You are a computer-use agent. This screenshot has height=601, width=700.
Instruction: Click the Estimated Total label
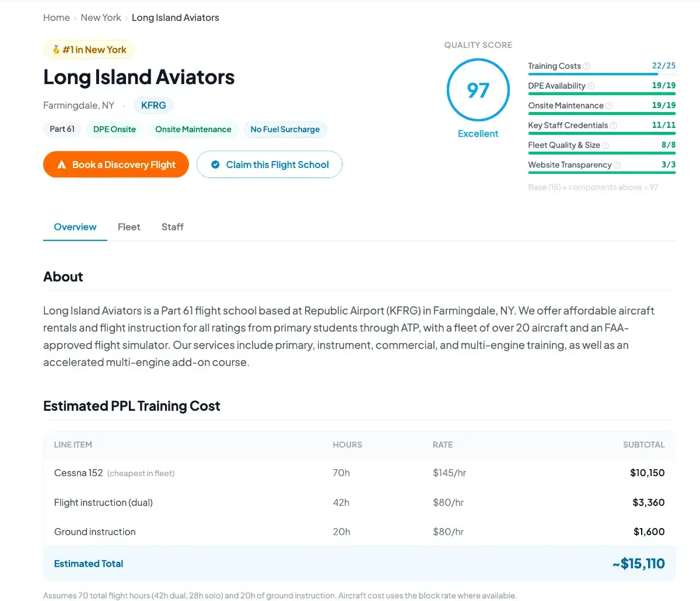pos(89,564)
